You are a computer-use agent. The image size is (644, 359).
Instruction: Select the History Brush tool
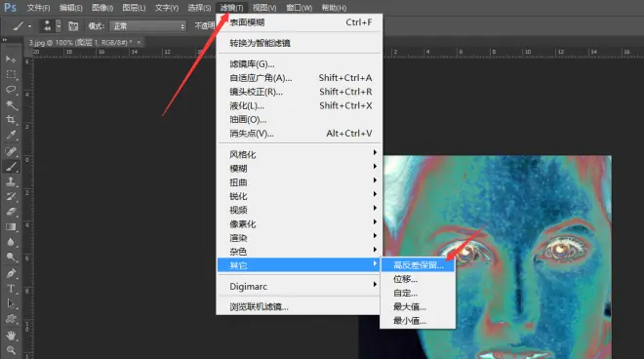click(11, 197)
